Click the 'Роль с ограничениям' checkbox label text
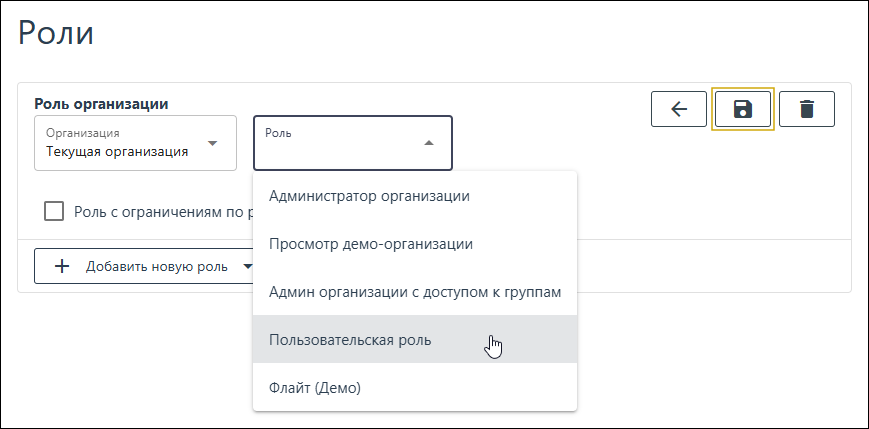869x429 pixels. coord(160,211)
